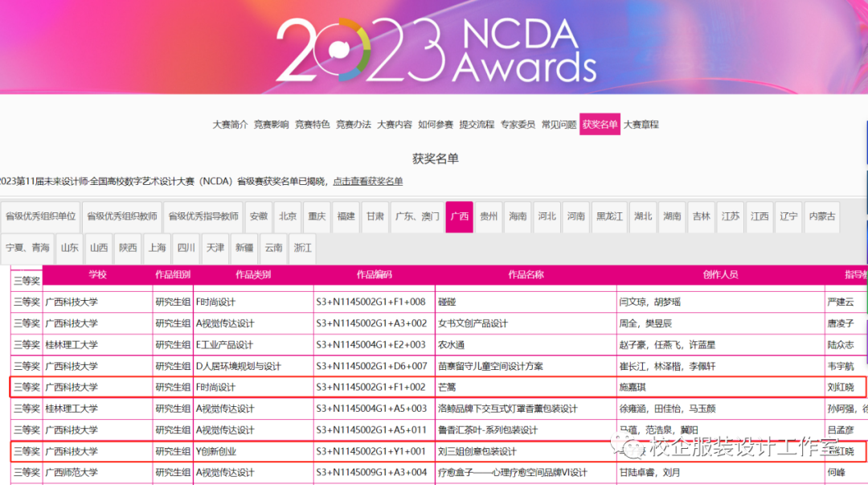Select the 重庆 province tab
868x485 pixels.
tap(317, 216)
